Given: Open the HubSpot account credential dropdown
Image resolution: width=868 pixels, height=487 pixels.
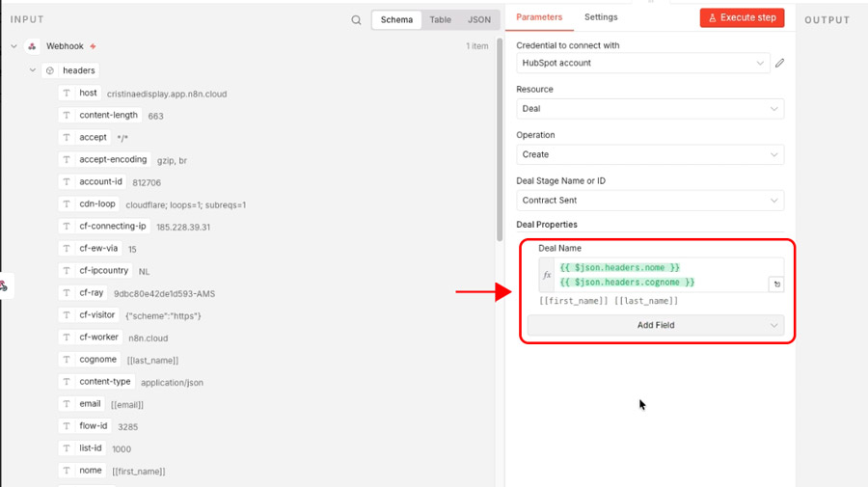Looking at the screenshot, I should point(642,64).
